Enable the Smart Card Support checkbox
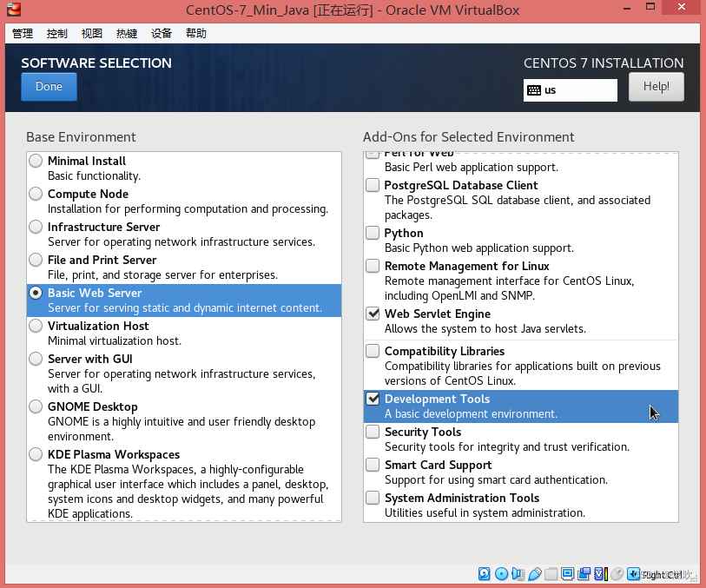The image size is (706, 588). point(373,465)
